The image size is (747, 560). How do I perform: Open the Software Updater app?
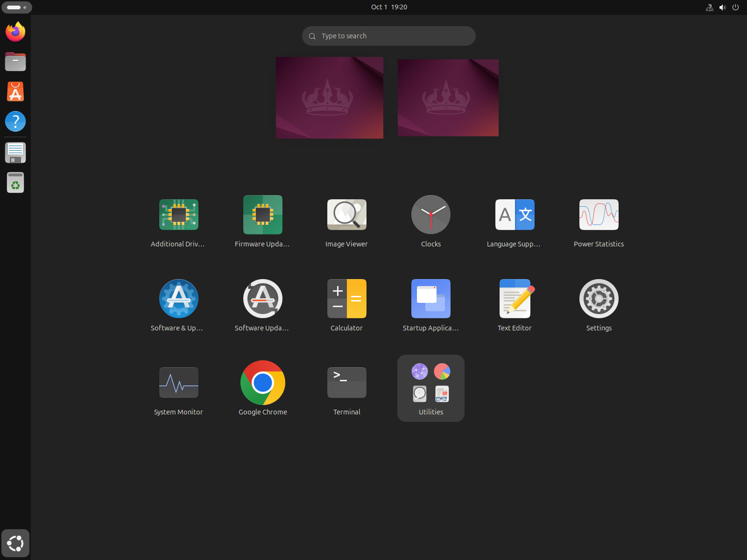(x=262, y=299)
